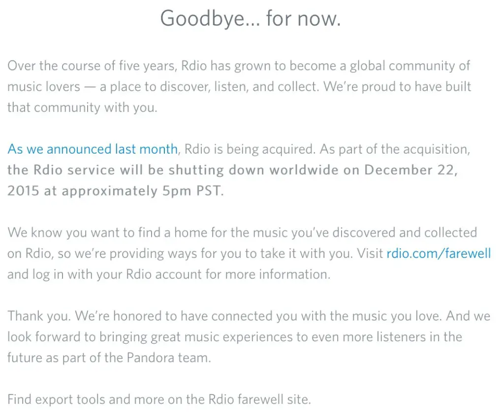Click the 'Goodbye... for now.' heading
Viewport: 504px width, 420px height.
pos(251,18)
